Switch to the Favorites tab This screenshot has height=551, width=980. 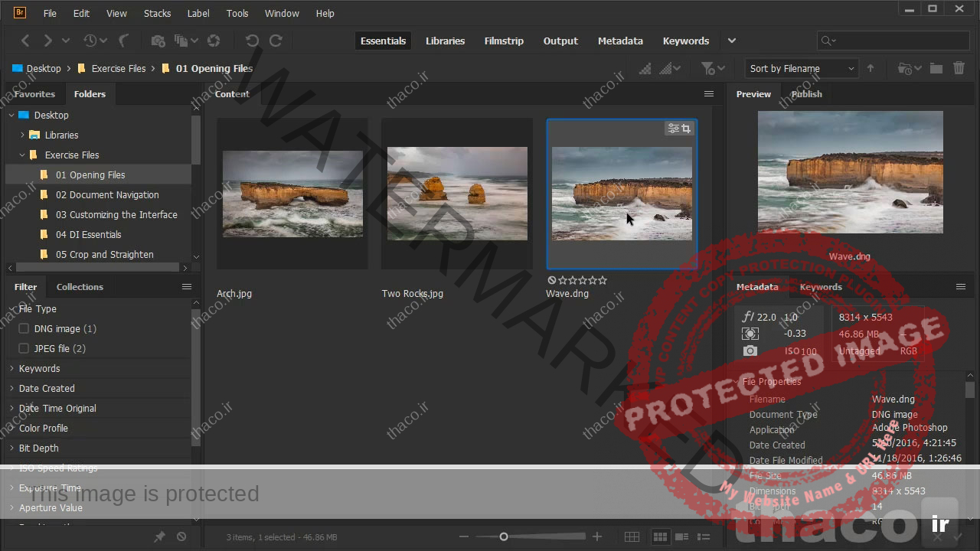click(x=34, y=94)
